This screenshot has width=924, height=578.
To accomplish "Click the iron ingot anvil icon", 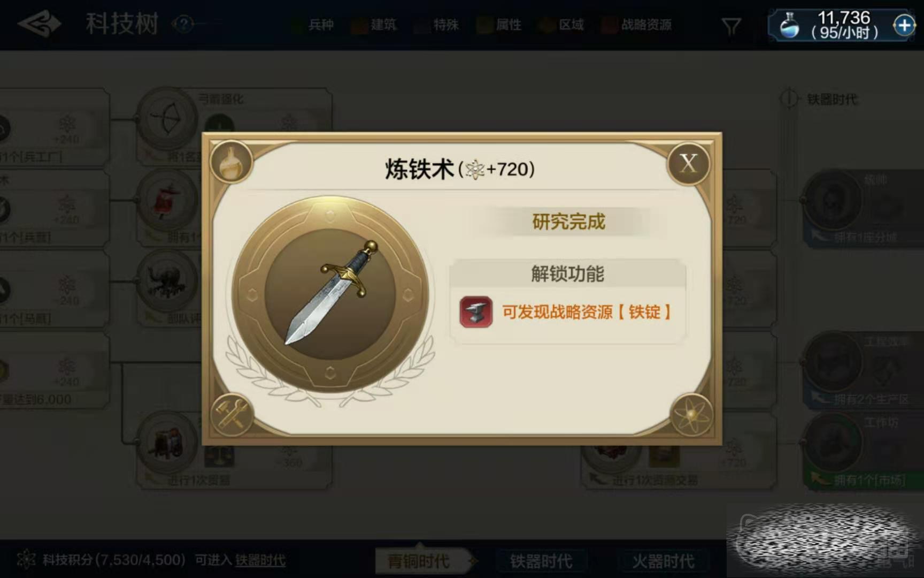I will pos(475,312).
